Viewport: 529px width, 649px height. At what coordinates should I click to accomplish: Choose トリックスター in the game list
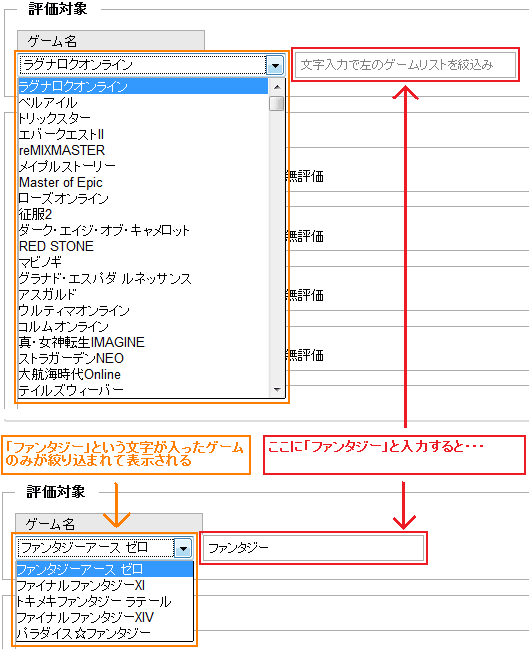coord(143,118)
